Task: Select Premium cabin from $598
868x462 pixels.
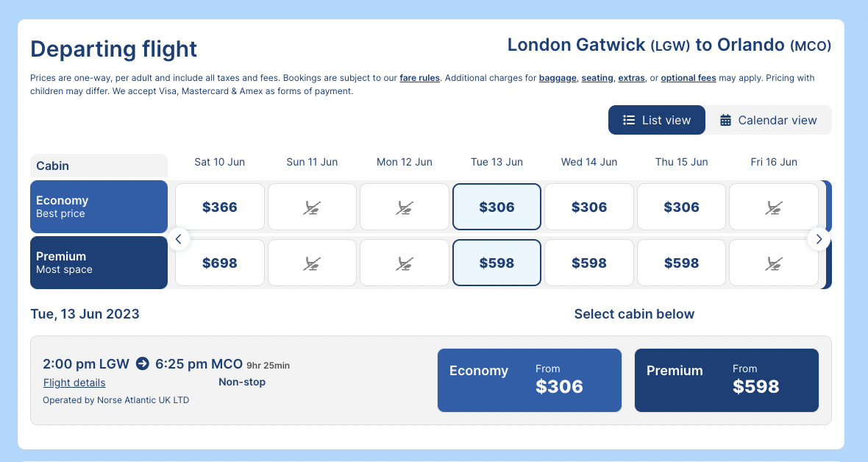Action: click(x=726, y=380)
